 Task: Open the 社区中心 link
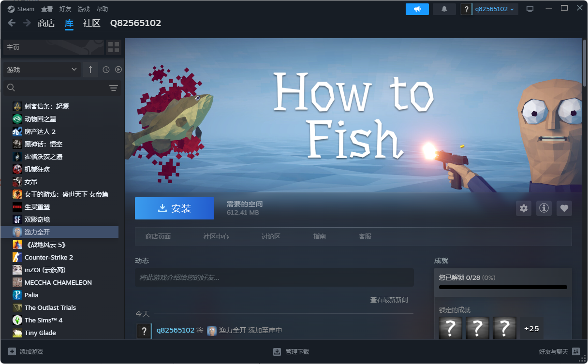[x=216, y=236]
